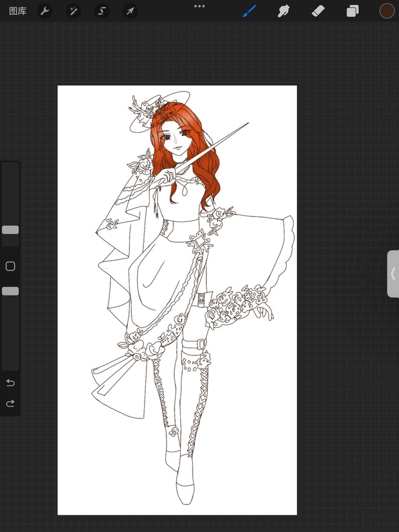This screenshot has height=532, width=399.
Task: Open the Adjustments magic wand menu
Action: (74, 11)
